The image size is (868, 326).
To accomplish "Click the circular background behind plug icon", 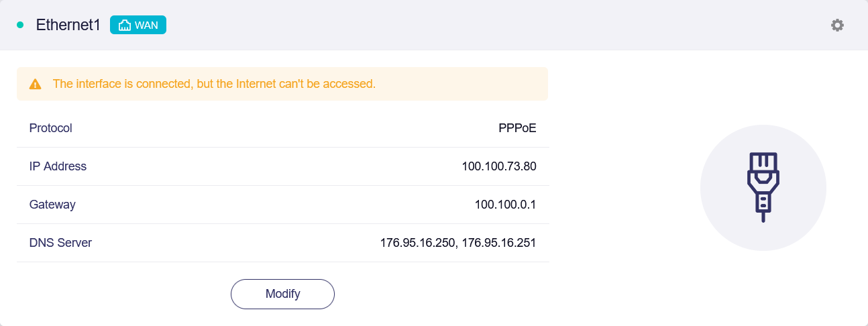I will pyautogui.click(x=763, y=188).
